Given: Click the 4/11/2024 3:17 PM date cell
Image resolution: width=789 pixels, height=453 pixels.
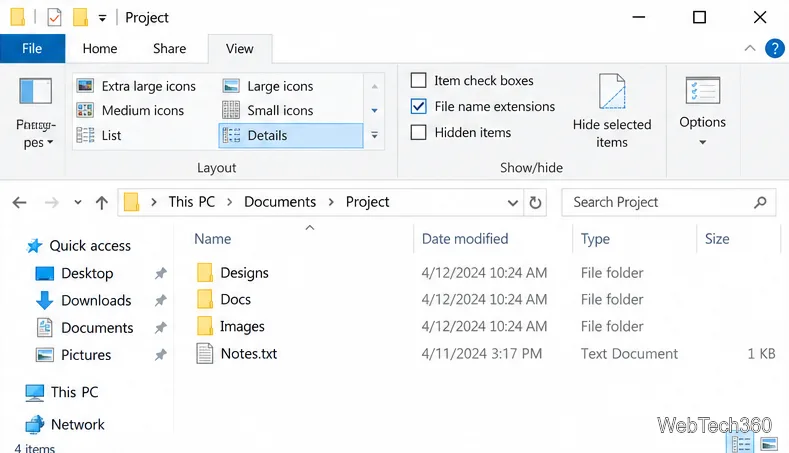Looking at the screenshot, I should 482,353.
